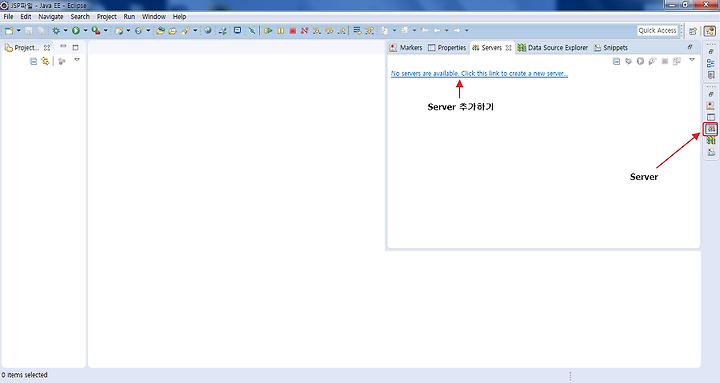Open the Markers icon in right trim
The height and width of the screenshot is (383, 720).
pyautogui.click(x=711, y=106)
